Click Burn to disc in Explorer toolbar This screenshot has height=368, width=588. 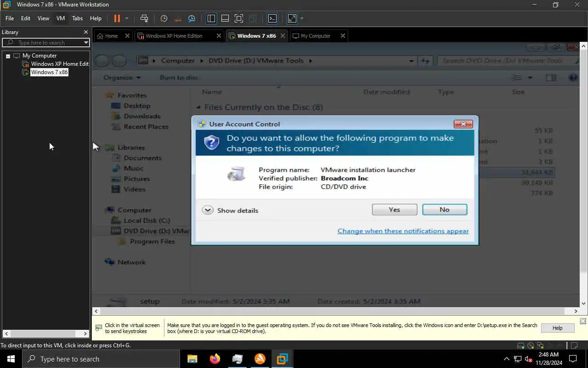[x=179, y=77]
